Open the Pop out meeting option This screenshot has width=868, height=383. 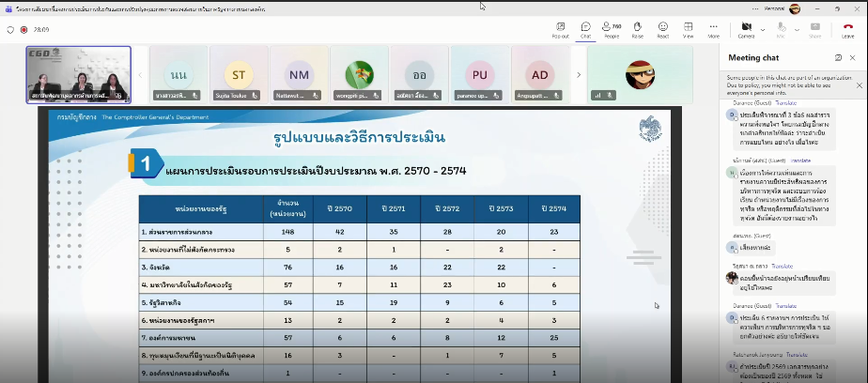[x=560, y=28]
